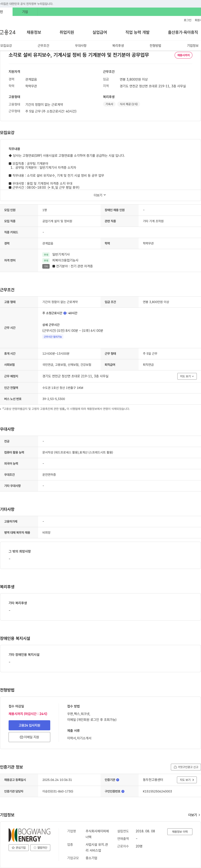Click the help icon next to 구인인증번호
Image resolution: width=201 pixels, height=868 pixels.
point(123,791)
